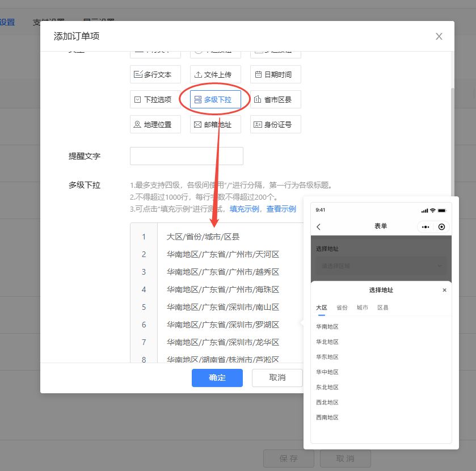Tap the back arrow in phone preview
Viewport: 476px width, 471px height.
click(318, 226)
